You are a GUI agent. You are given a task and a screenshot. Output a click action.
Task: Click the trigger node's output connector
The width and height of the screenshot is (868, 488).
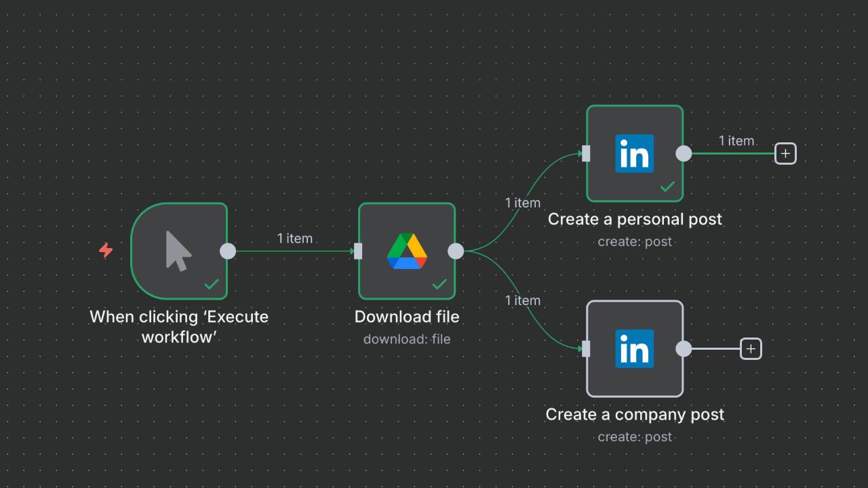[228, 251]
